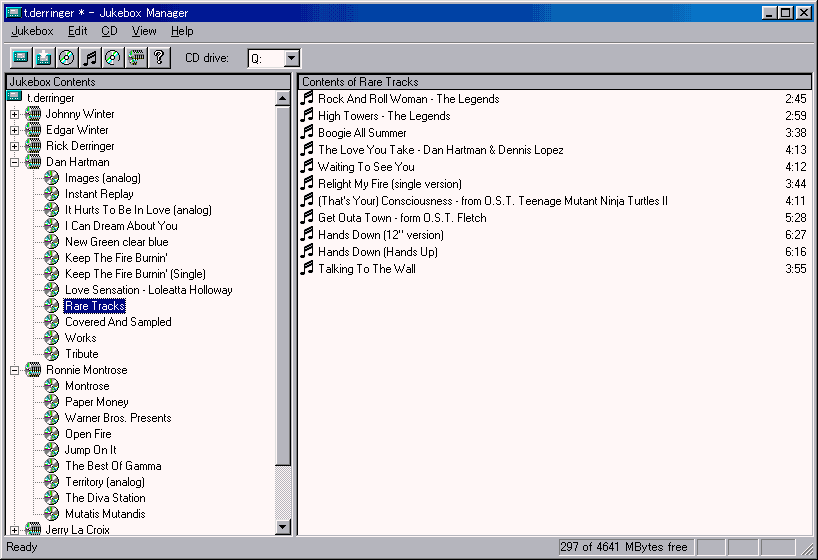This screenshot has width=818, height=560.
Task: Open the View menu
Action: pos(144,31)
